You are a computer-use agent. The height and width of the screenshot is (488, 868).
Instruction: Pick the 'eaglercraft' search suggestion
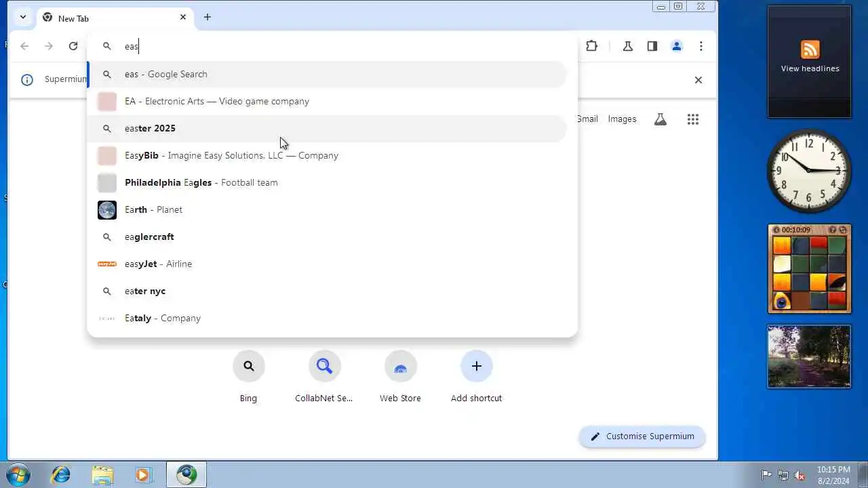(328, 237)
